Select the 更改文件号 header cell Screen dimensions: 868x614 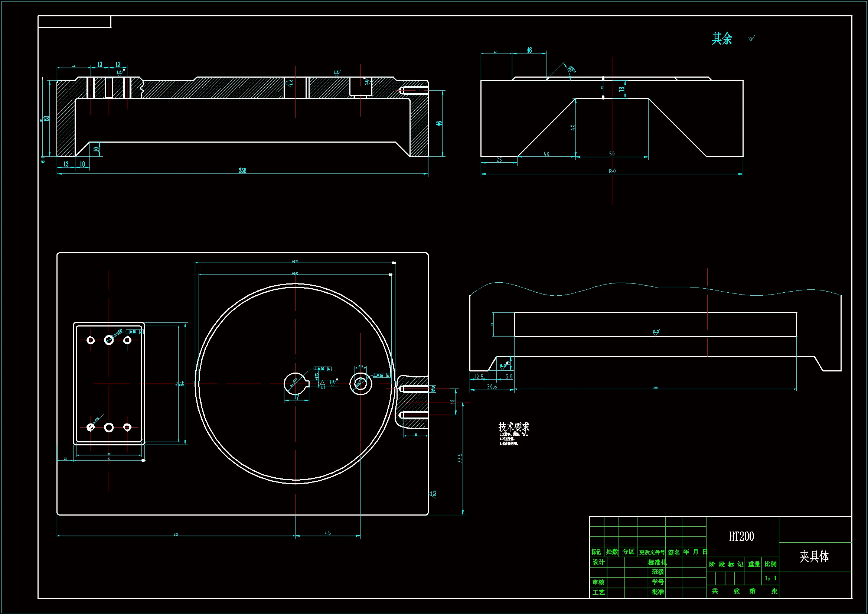tap(652, 552)
